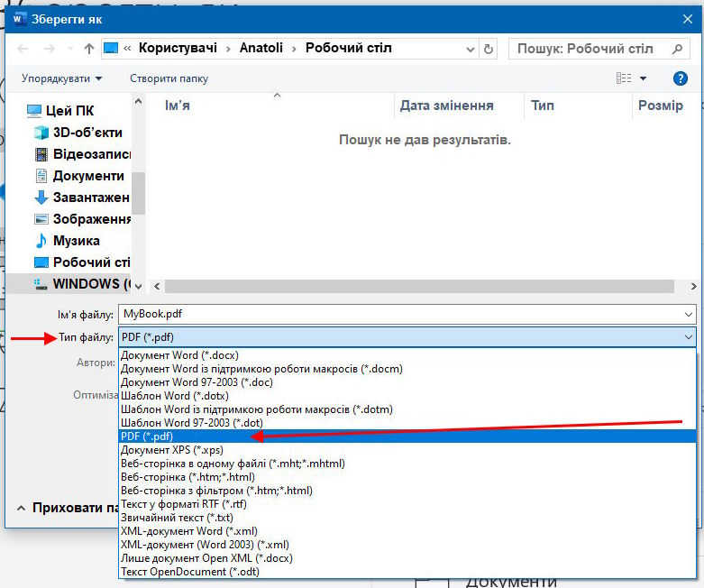The image size is (704, 588).
Task: Choose Документ Word 97-2003 (*.doc) format
Action: click(x=407, y=382)
